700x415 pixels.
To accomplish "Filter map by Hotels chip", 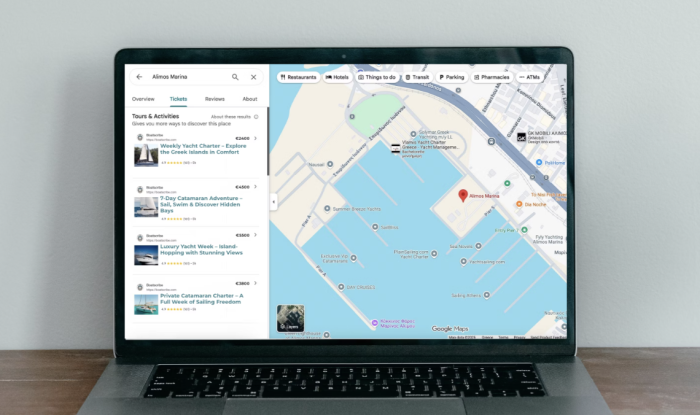I will click(337, 77).
